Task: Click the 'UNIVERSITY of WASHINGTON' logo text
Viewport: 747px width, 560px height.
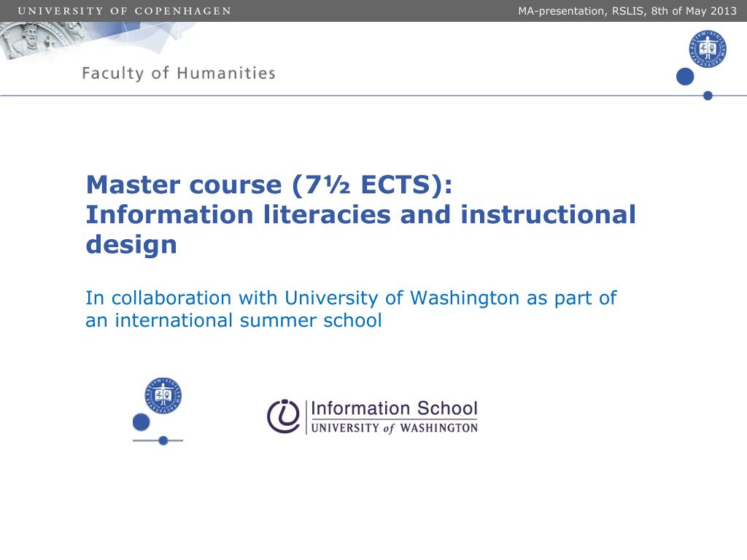Action: (x=395, y=428)
